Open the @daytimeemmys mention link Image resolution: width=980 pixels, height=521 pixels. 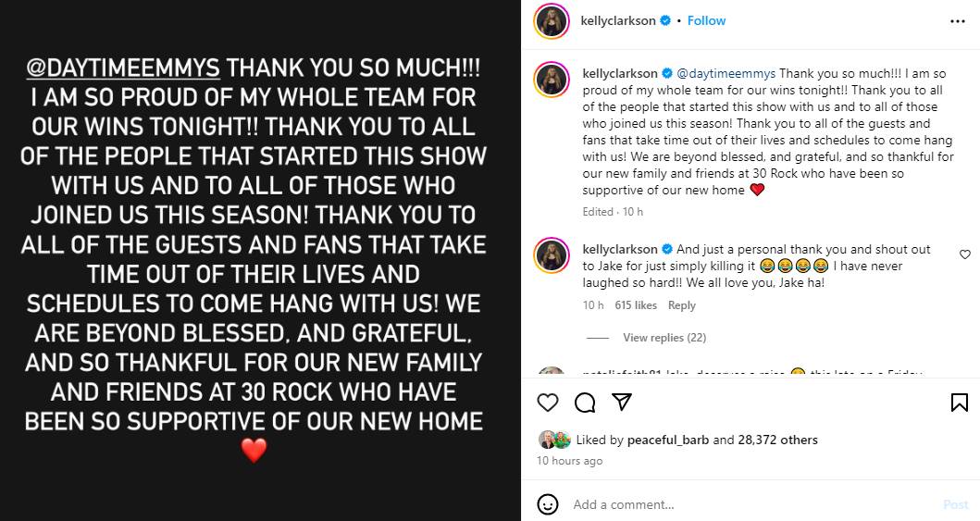tap(726, 73)
